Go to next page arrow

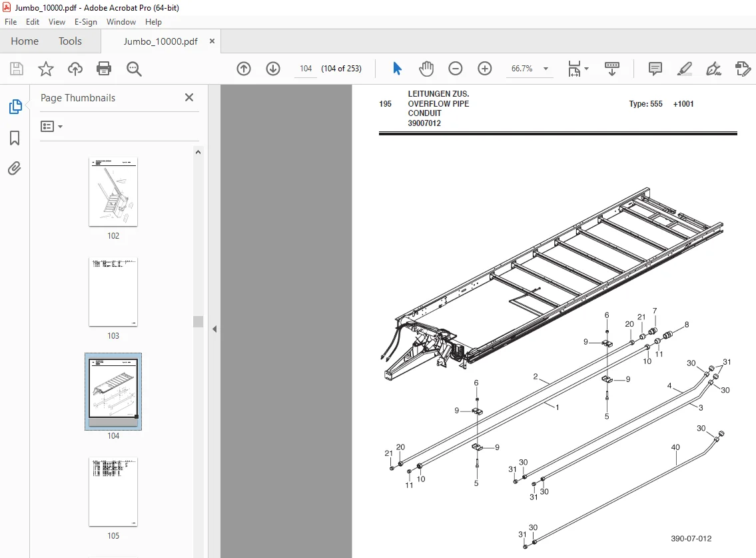(273, 69)
